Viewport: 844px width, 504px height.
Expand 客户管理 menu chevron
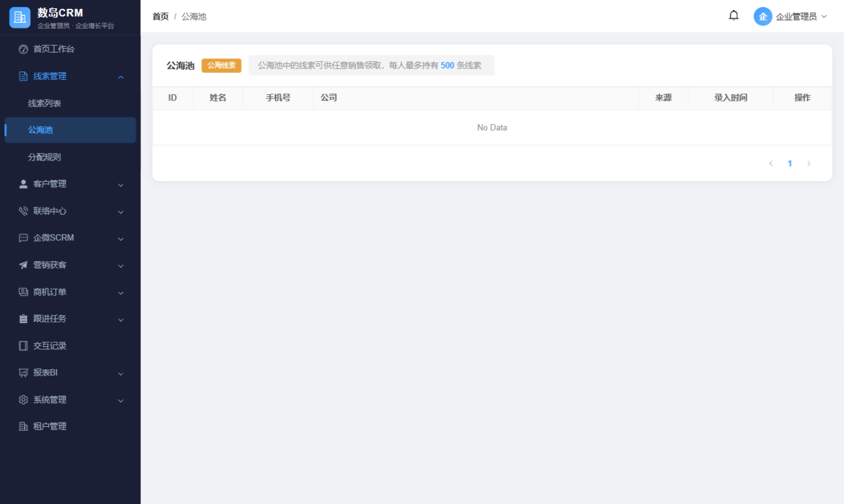(x=121, y=185)
